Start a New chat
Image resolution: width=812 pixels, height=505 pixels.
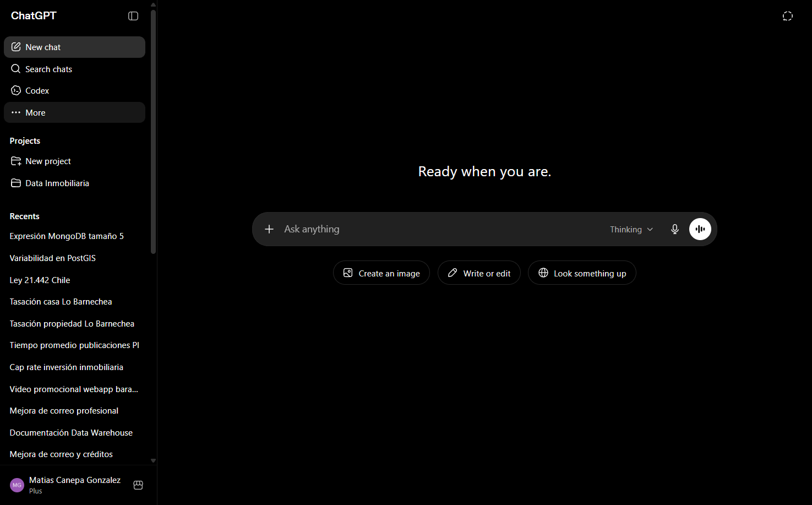[74, 47]
